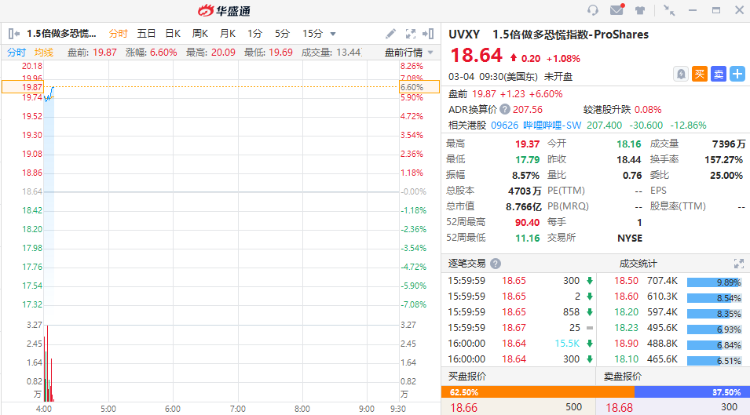This screenshot has height=415, width=750.
Task: Click the red up arrow beside 18.64
Action: [514, 57]
